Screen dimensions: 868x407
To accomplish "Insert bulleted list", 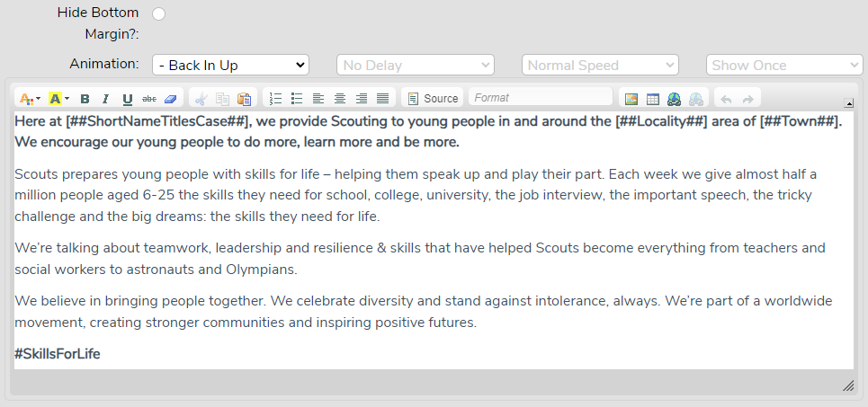I will (x=297, y=99).
